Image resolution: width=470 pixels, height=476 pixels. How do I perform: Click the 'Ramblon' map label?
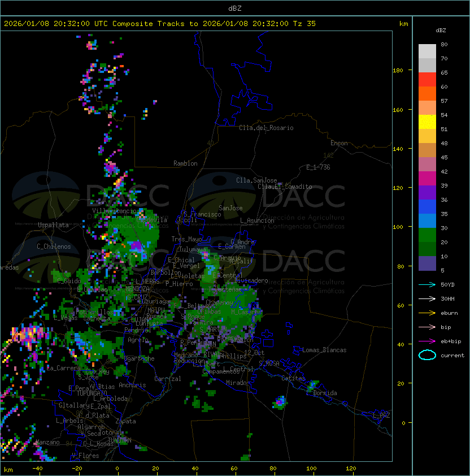coord(185,163)
